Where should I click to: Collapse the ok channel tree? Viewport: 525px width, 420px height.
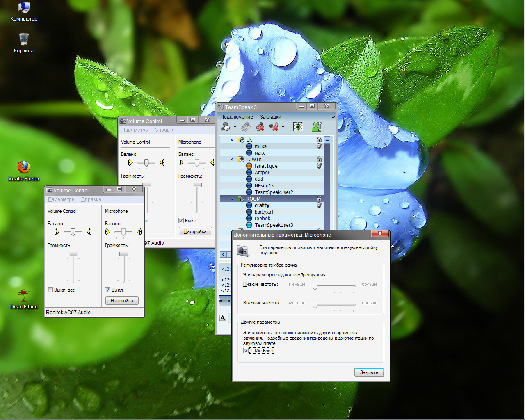click(x=232, y=139)
